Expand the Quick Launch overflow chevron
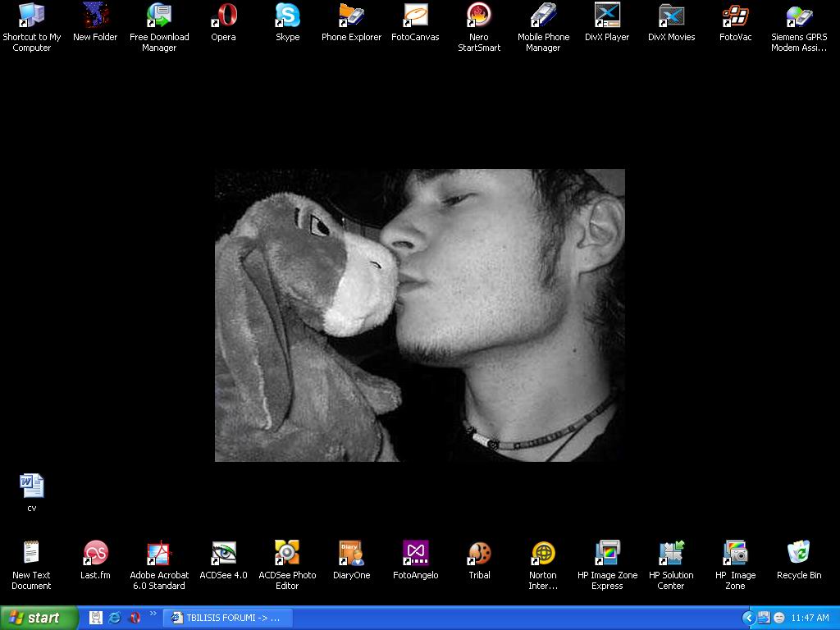 tap(153, 614)
